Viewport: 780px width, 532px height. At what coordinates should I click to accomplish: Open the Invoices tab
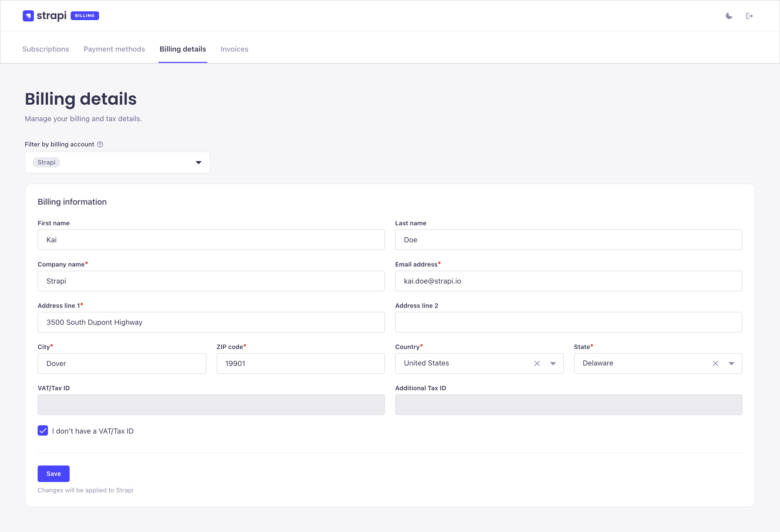[234, 49]
